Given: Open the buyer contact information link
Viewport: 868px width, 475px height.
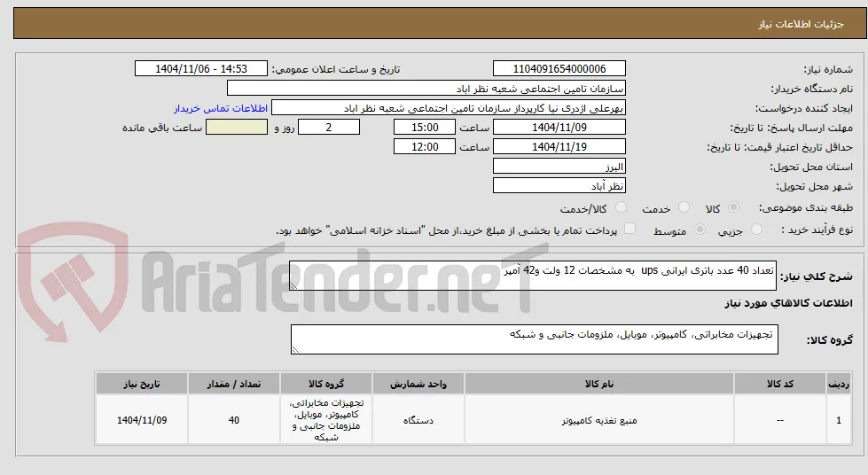Looking at the screenshot, I should coord(220,108).
